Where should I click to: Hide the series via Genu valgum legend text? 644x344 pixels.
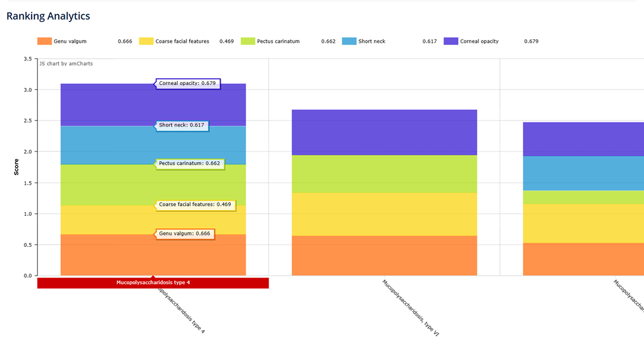pos(70,41)
